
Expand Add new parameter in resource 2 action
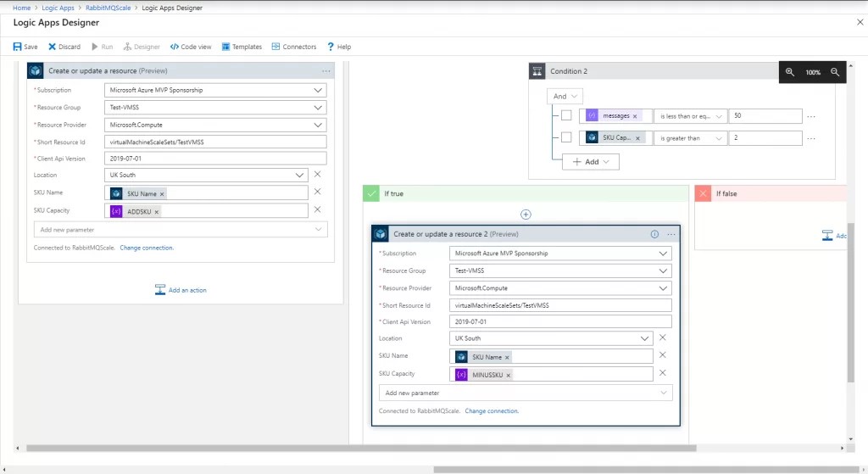pos(526,393)
